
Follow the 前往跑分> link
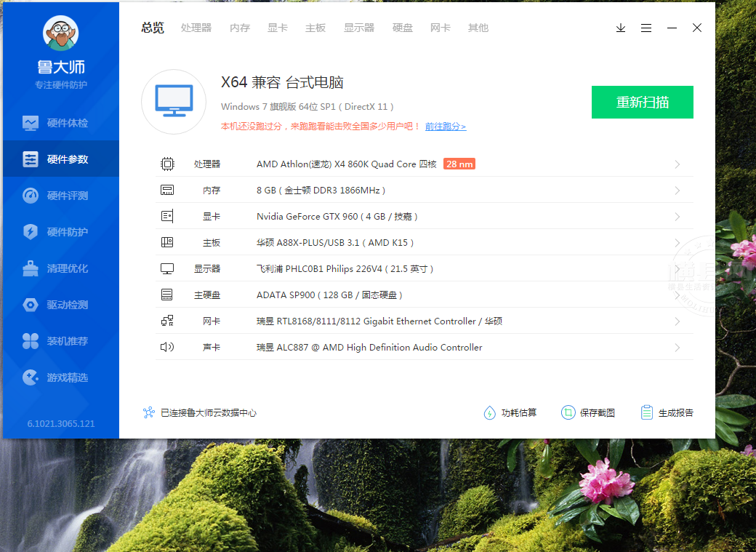tap(446, 127)
